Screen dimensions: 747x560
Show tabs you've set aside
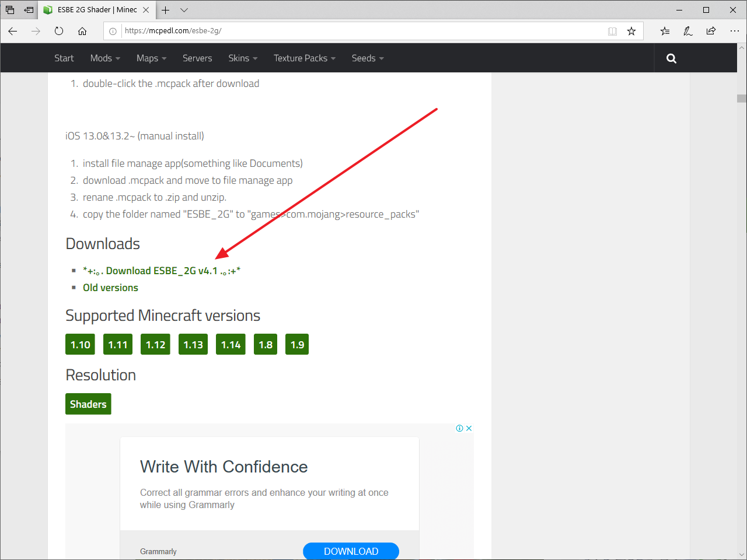click(x=10, y=10)
